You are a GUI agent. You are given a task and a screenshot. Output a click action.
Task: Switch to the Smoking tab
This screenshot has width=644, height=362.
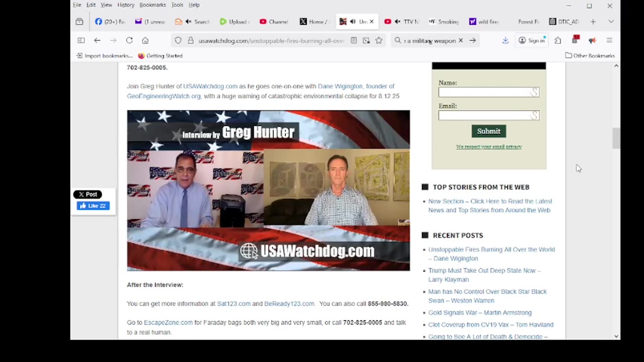[444, 22]
